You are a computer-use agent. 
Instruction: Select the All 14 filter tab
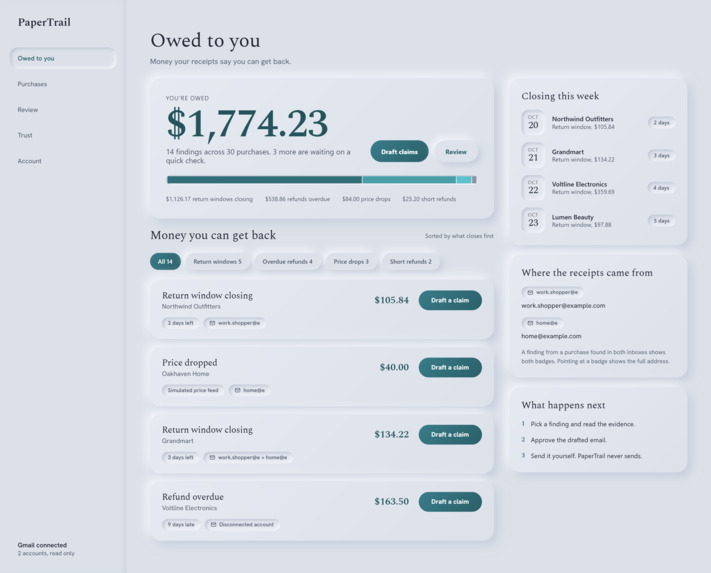click(165, 262)
